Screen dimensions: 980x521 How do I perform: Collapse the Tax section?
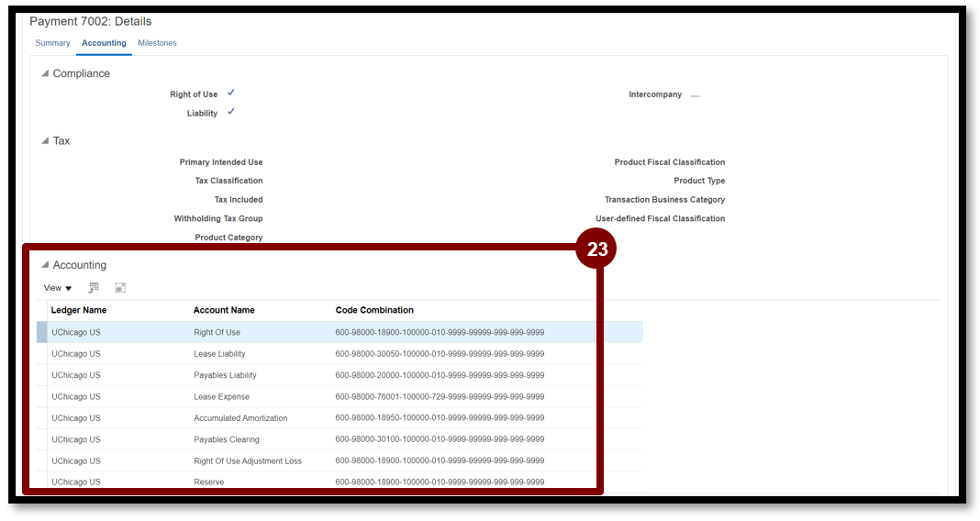coord(45,140)
